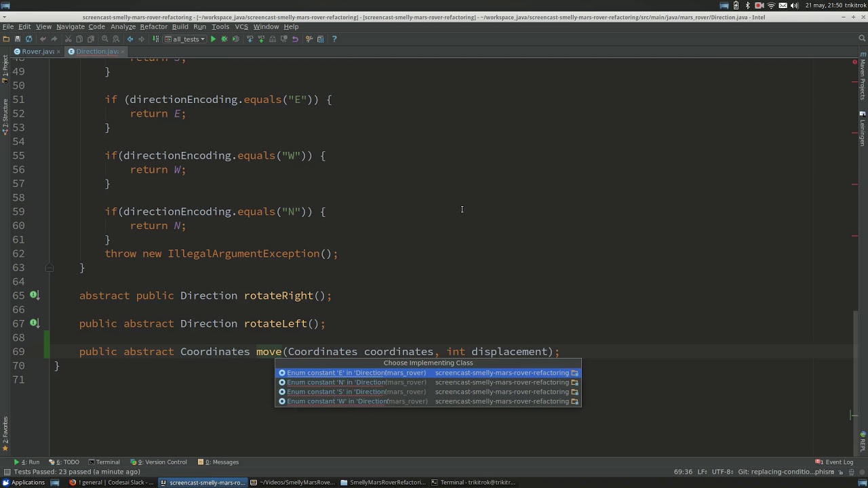Open the Terminal tool window button
868x488 pixels.
point(103,462)
